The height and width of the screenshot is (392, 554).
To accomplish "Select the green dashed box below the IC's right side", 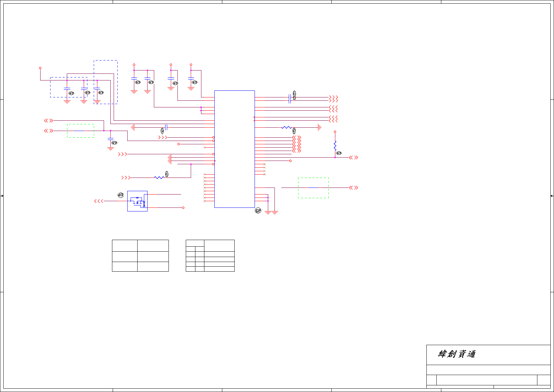I will pyautogui.click(x=313, y=188).
